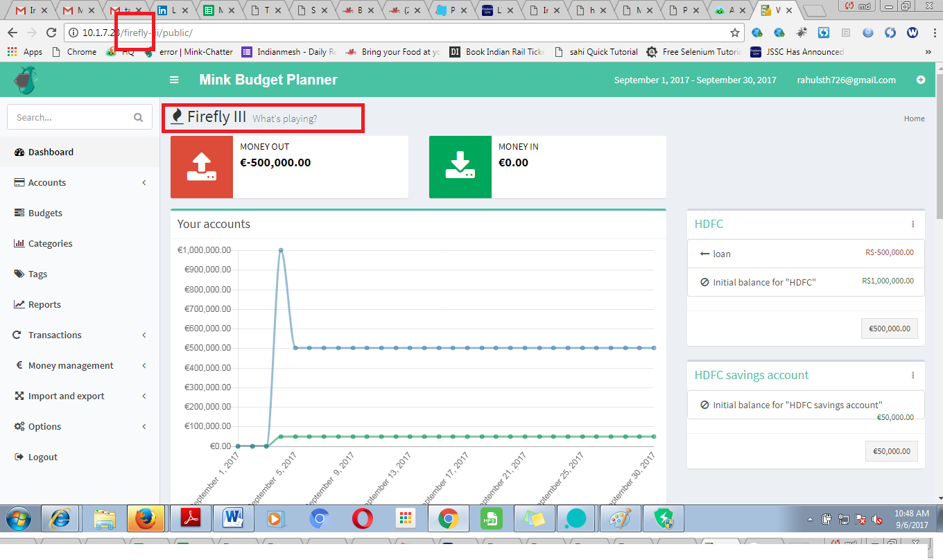
Task: Open Chrome bookmarks overflow chevron
Action: 928,52
